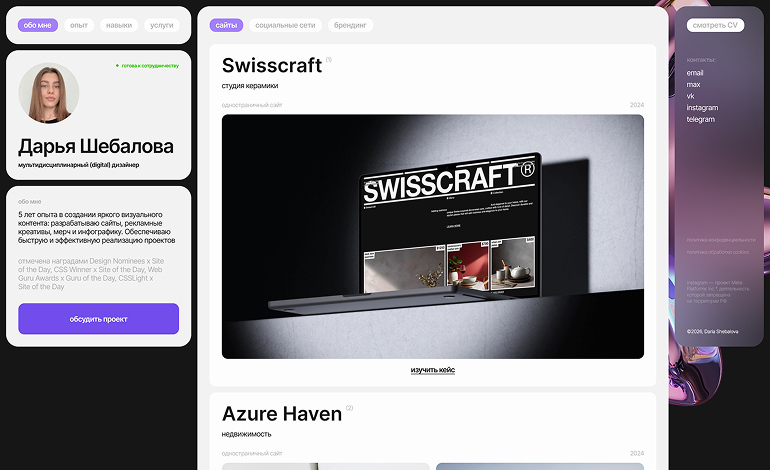Open the email contact link
Viewport: 770px width, 470px height.
695,73
